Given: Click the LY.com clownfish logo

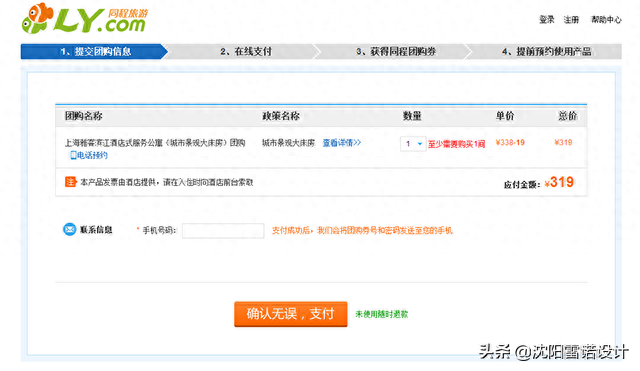Looking at the screenshot, I should (84, 18).
